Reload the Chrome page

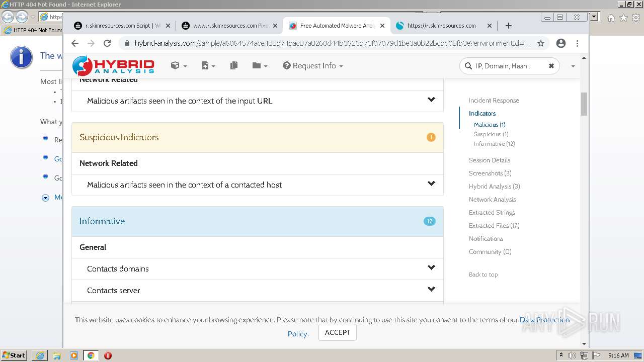pos(107,43)
